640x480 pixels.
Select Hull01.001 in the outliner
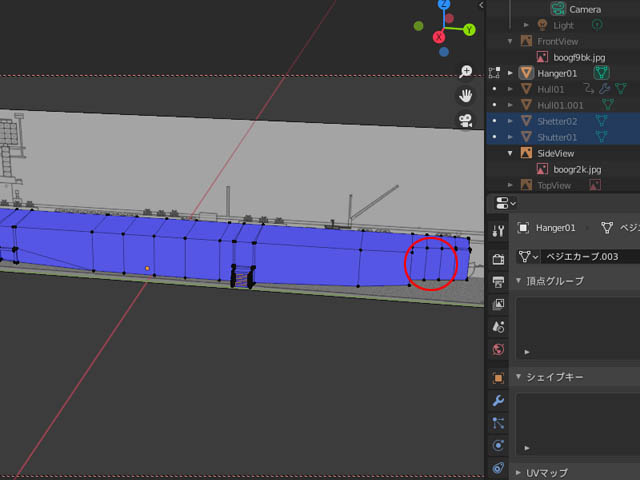(x=560, y=105)
